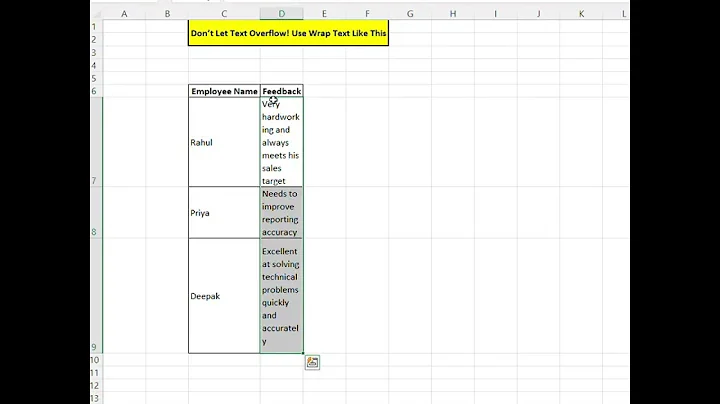
Task: Select the 'Feedback' header cell
Action: click(x=281, y=91)
